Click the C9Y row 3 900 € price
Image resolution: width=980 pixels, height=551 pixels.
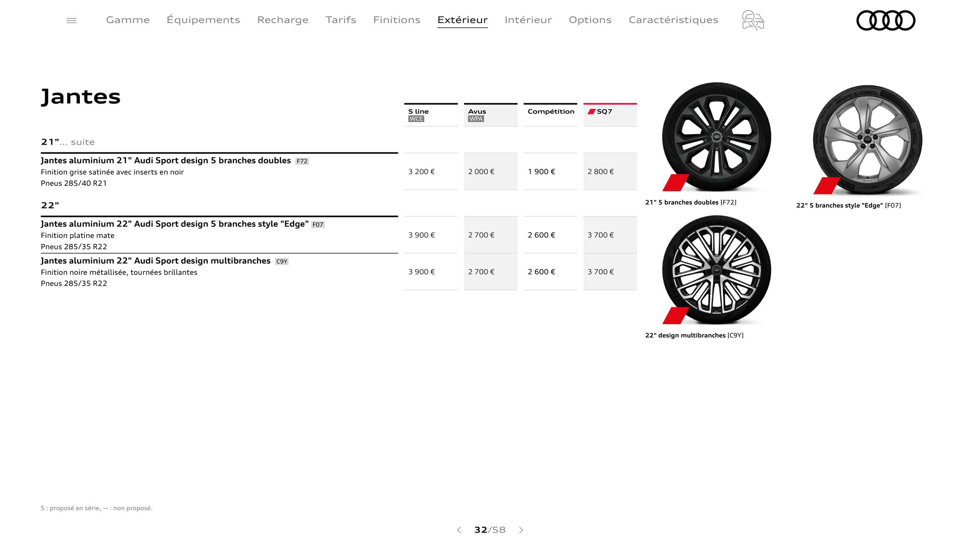click(x=421, y=272)
